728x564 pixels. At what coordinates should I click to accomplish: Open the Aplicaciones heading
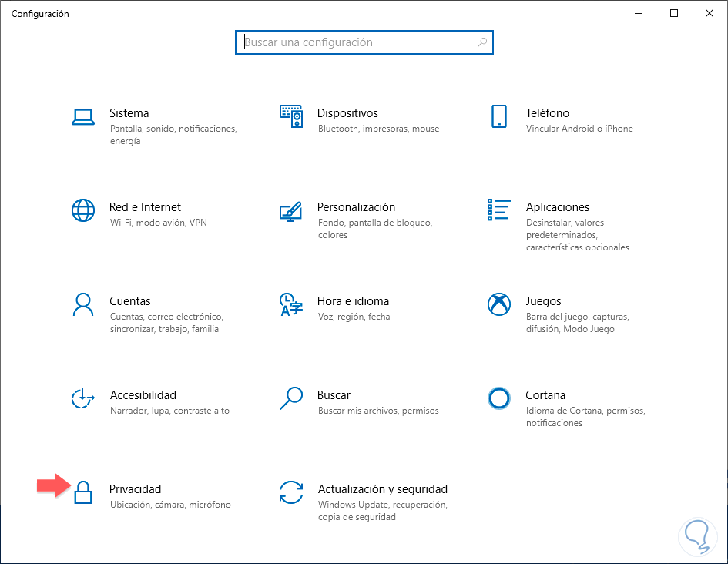click(x=558, y=207)
